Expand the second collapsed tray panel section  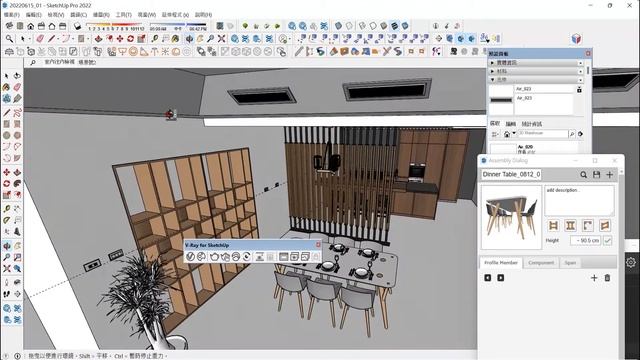(492, 71)
